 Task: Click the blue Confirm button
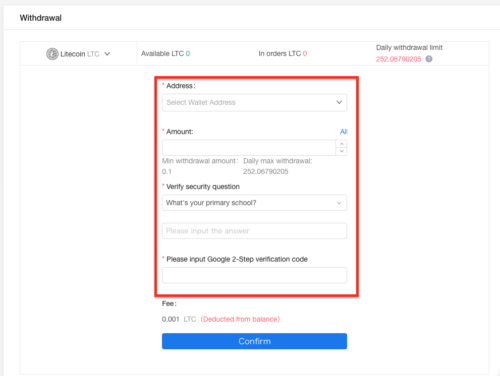point(254,341)
